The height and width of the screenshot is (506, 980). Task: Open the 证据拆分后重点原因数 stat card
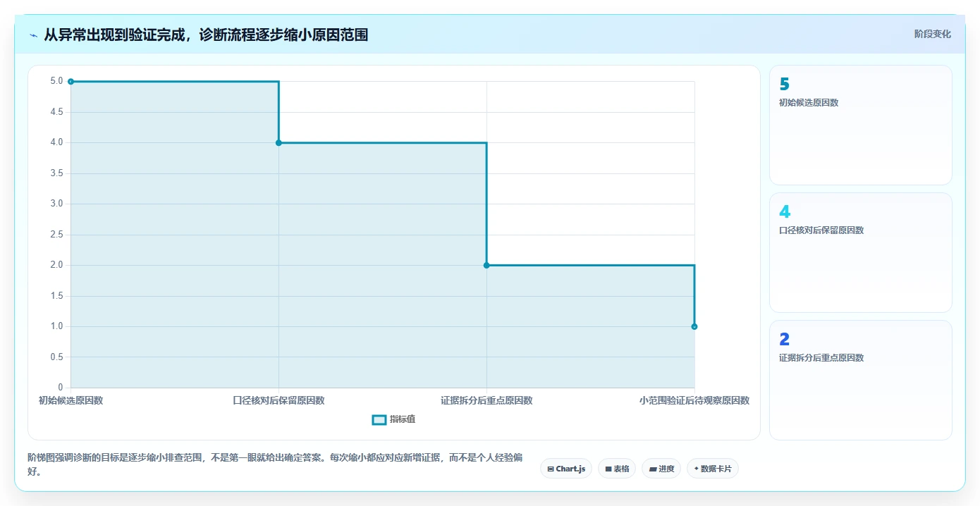(860, 381)
